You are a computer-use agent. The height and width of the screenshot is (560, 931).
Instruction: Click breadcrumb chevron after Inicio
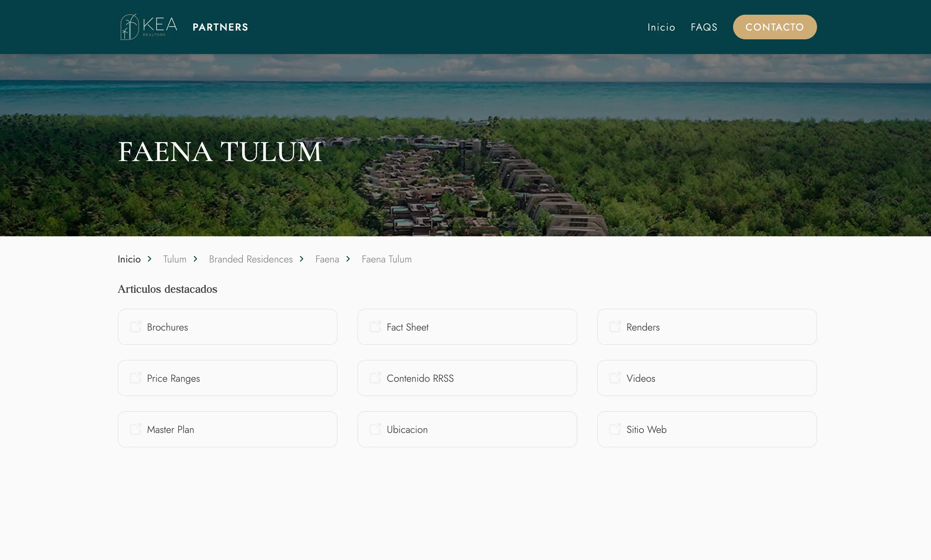click(x=150, y=259)
